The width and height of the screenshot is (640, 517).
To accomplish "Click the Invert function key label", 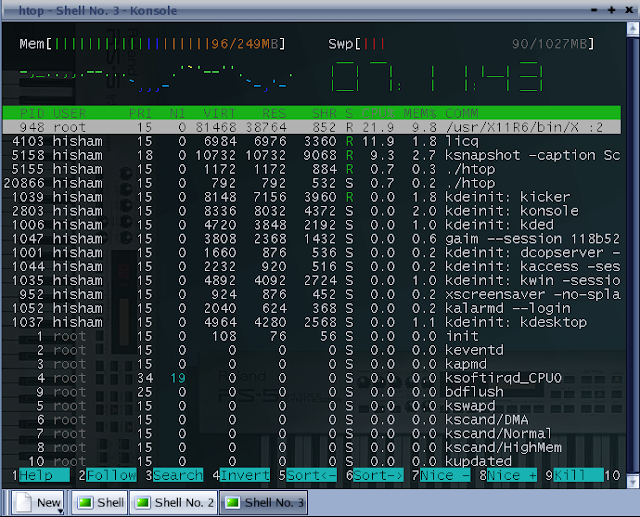I will coord(245,475).
